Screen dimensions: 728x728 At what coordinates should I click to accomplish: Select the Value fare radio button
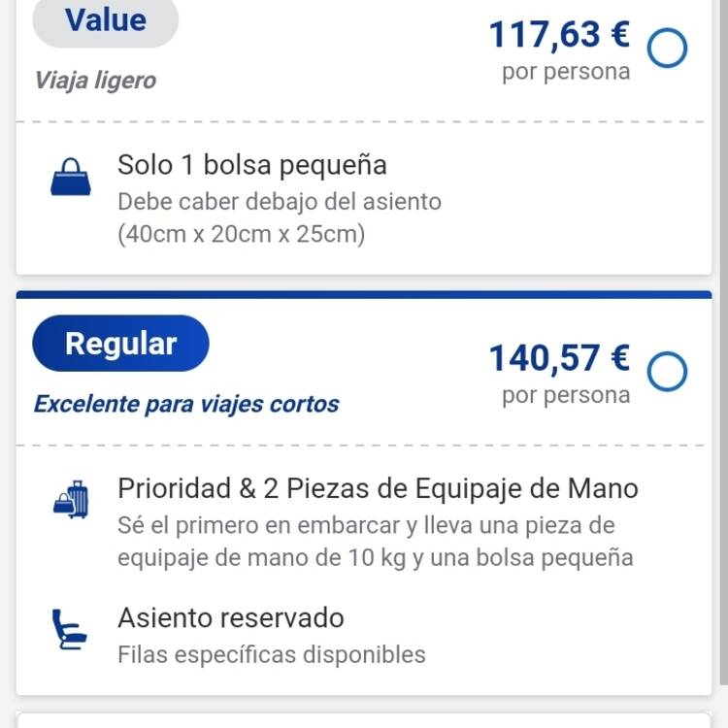667,48
